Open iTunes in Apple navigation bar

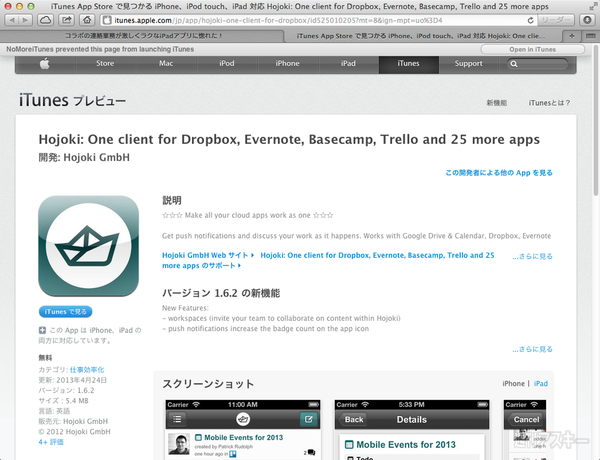[408, 64]
